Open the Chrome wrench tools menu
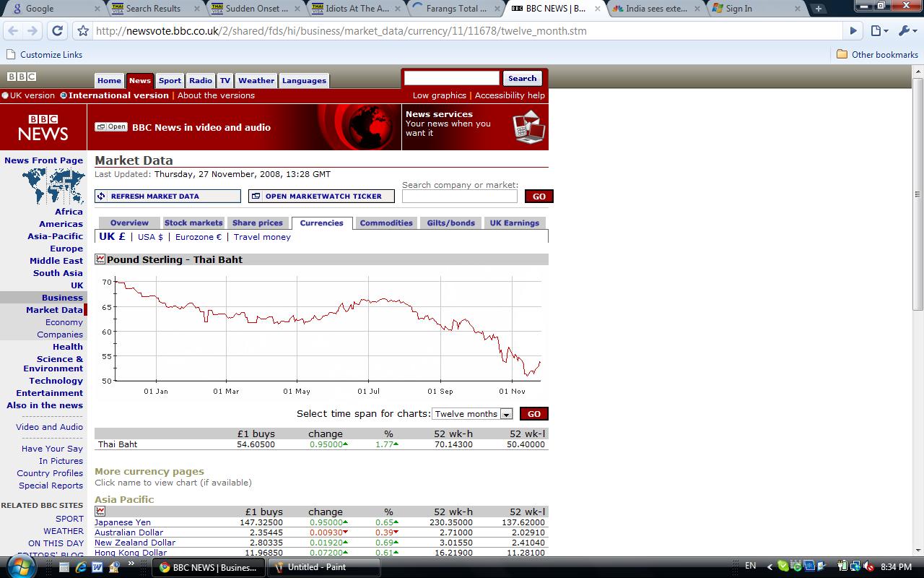924x578 pixels. pos(906,31)
